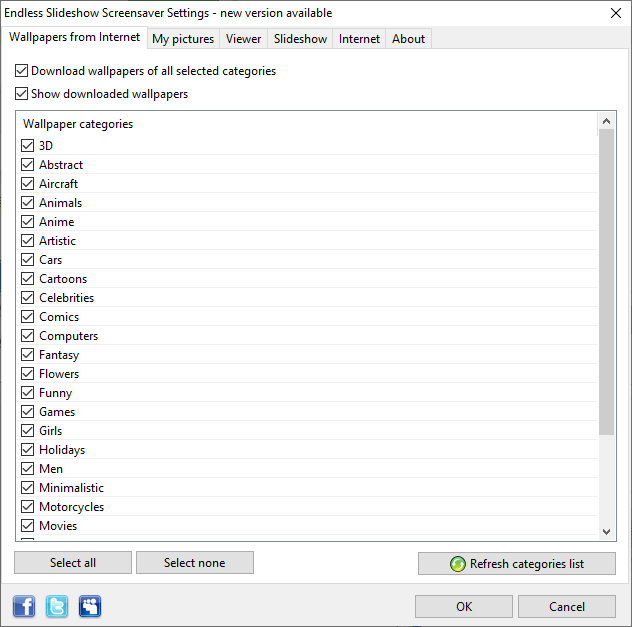Screen dimensions: 632x627
Task: Uncheck the Abstract category
Action: tap(27, 164)
